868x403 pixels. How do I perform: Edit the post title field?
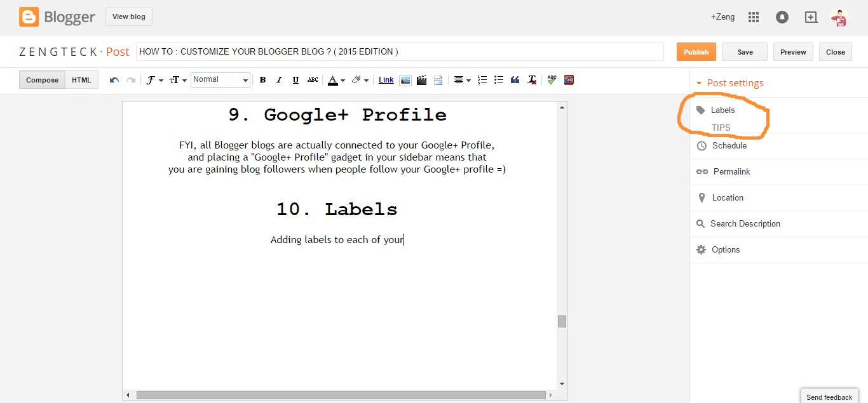400,52
